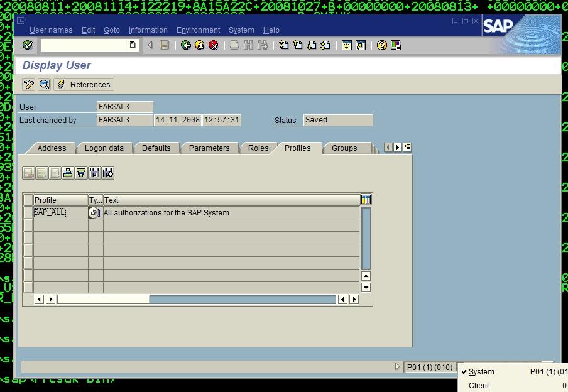Viewport: 568px width, 392px height.
Task: Click the table vertical scroll down arrow
Action: click(366, 288)
